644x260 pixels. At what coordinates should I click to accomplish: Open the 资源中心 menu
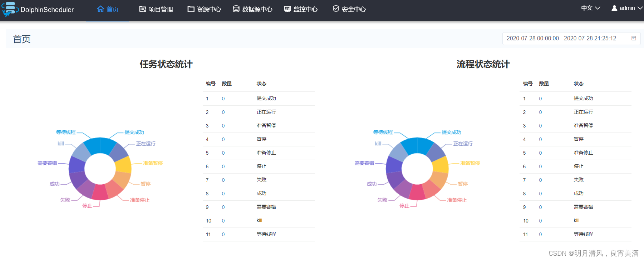point(205,9)
